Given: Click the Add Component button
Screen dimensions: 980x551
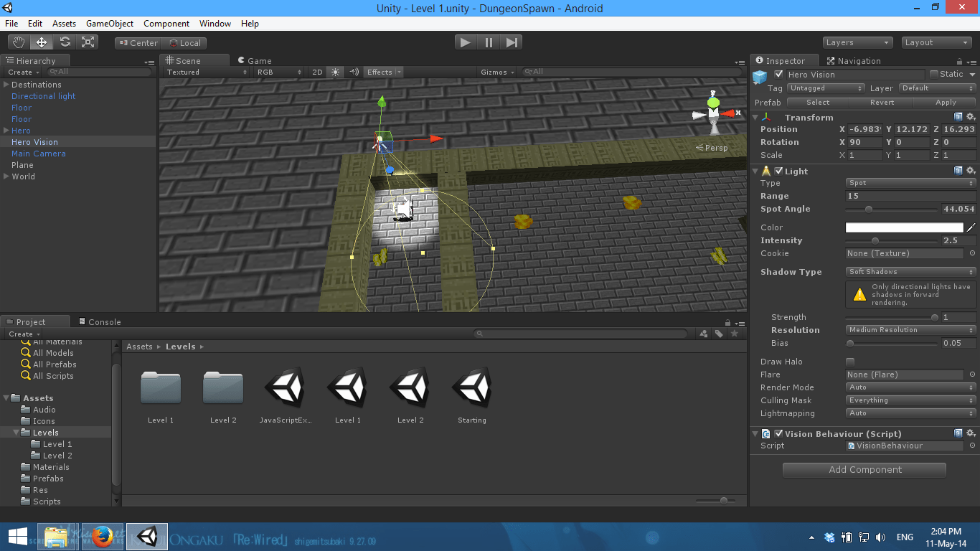Looking at the screenshot, I should point(864,470).
